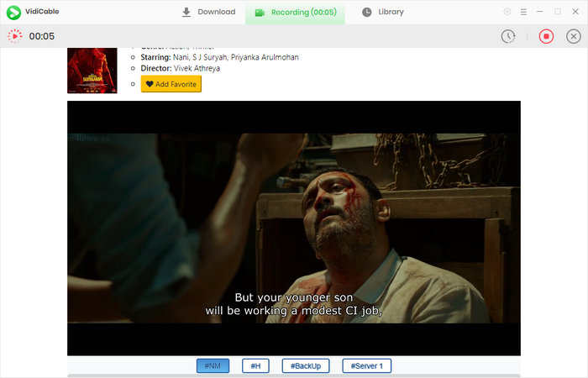Click the 00:05 recording timer text
The image size is (588, 378).
(x=42, y=36)
